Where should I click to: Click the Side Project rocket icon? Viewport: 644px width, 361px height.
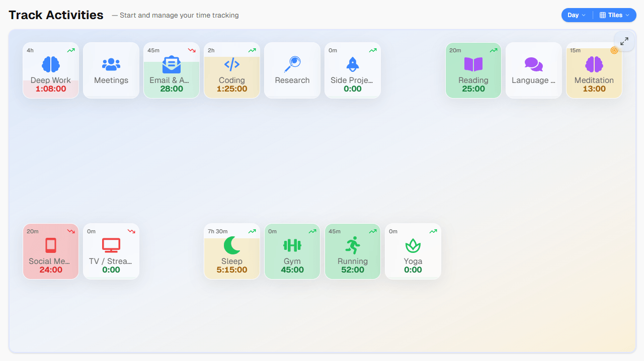pos(353,64)
